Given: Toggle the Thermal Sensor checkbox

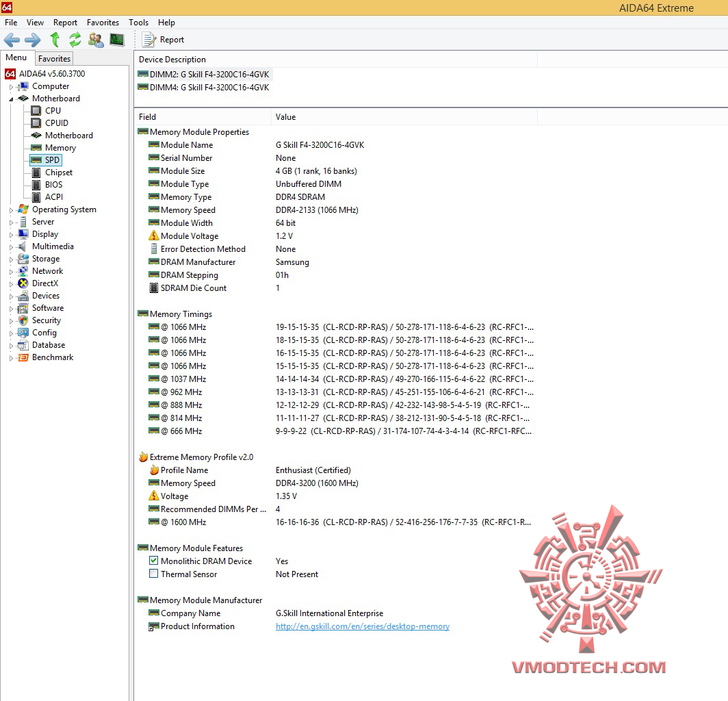Looking at the screenshot, I should [x=154, y=574].
